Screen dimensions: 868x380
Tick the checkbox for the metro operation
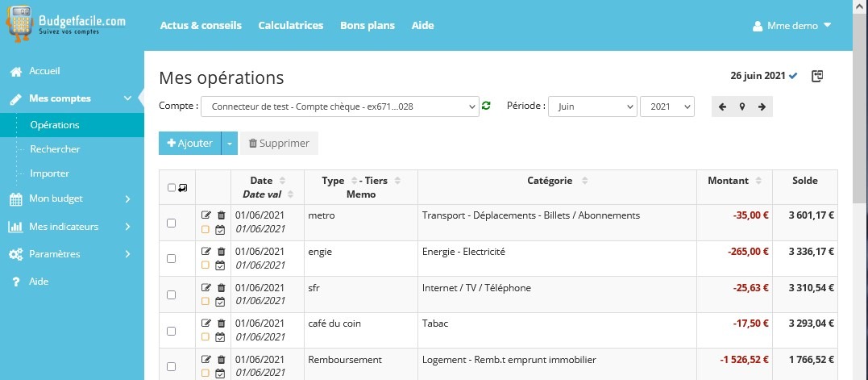171,223
